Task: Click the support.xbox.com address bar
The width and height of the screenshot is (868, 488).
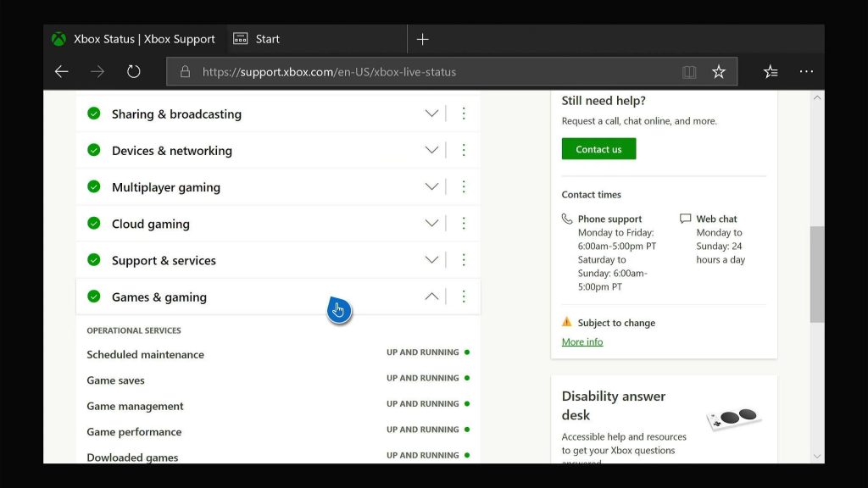Action: click(452, 72)
